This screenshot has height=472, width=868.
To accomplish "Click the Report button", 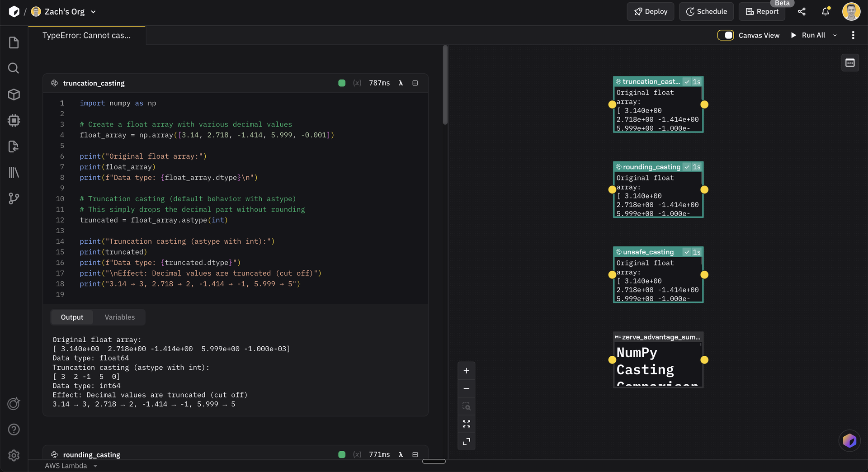I will point(762,12).
